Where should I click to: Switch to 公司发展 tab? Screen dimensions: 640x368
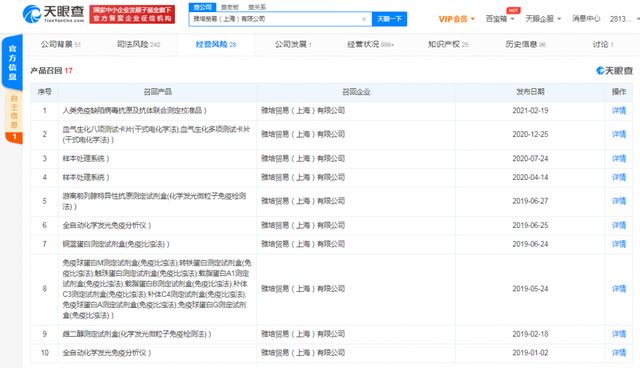point(293,44)
